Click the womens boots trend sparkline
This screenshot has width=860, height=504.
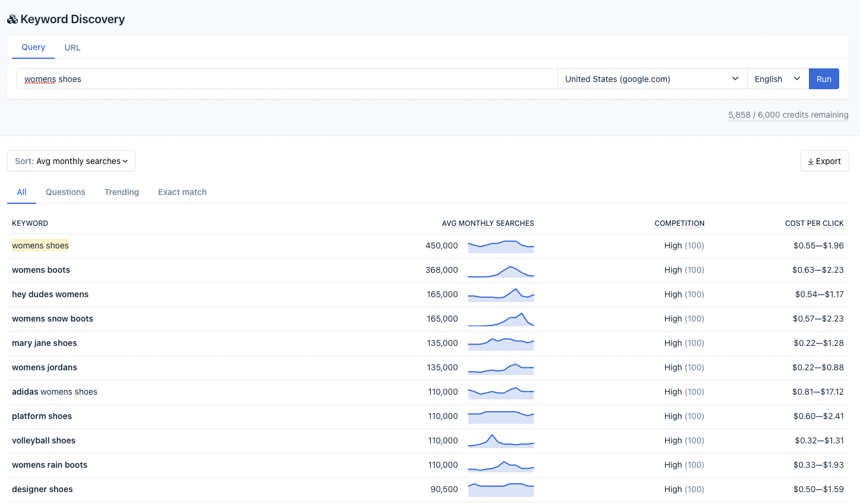tap(500, 270)
